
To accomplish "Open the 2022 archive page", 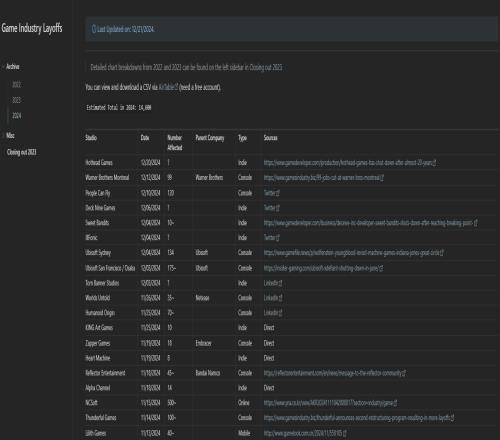I will pyautogui.click(x=17, y=85).
